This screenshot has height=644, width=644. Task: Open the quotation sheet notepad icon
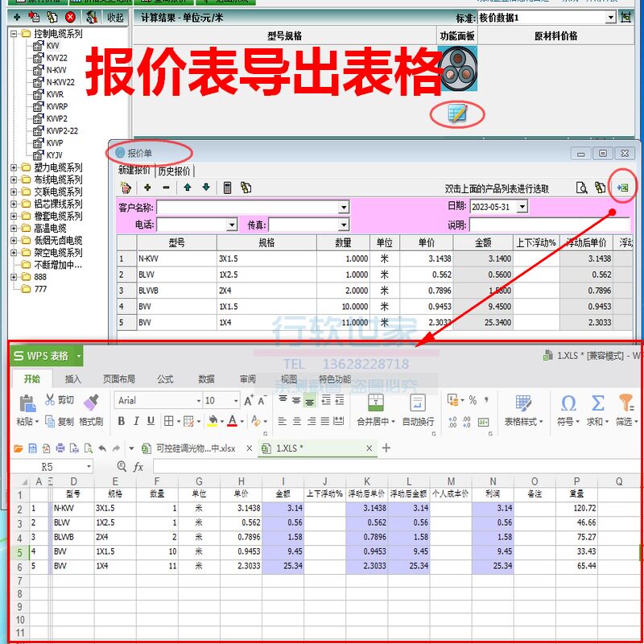point(457,114)
